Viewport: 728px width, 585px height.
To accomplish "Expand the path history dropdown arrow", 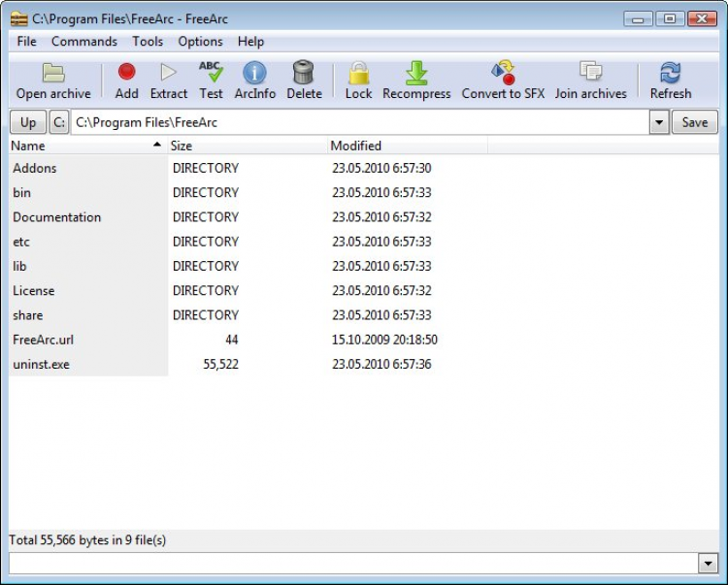I will click(x=658, y=123).
